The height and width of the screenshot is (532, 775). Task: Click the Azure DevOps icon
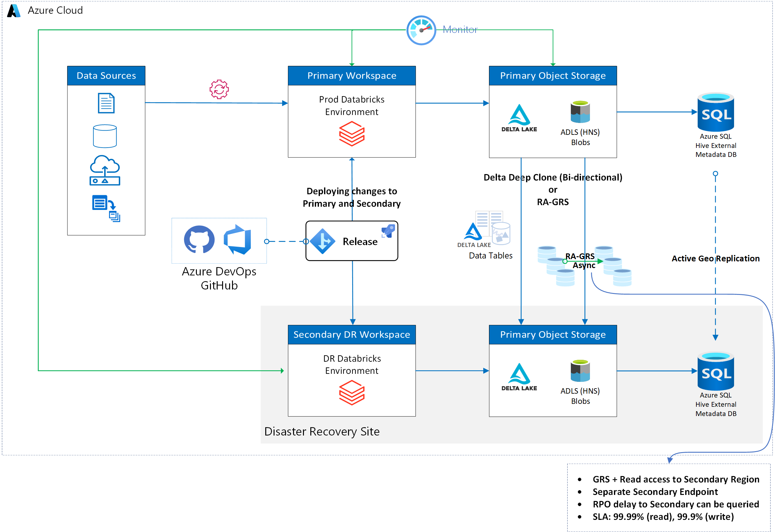point(238,240)
